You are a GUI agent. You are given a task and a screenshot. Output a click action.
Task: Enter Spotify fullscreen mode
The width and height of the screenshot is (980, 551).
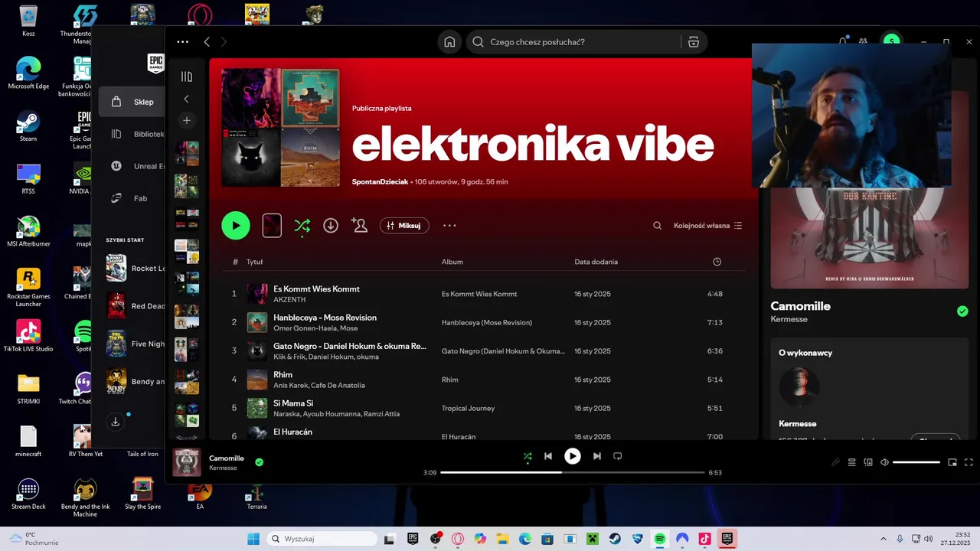pos(969,462)
